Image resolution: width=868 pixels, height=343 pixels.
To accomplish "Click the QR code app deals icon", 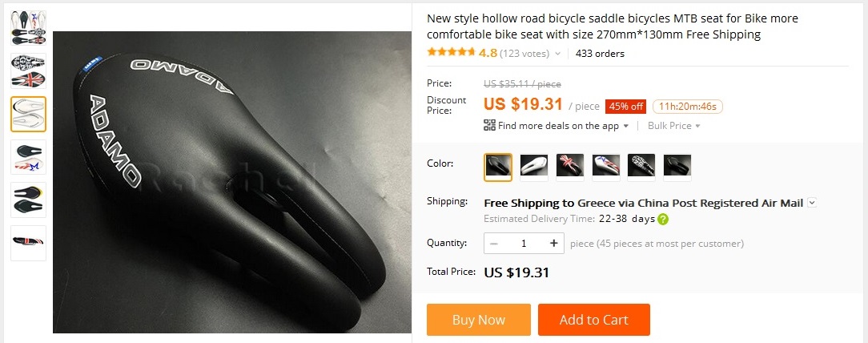I will pyautogui.click(x=489, y=125).
